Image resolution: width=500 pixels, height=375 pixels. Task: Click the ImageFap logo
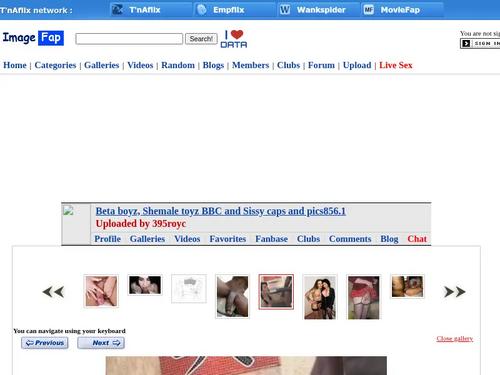pos(33,38)
